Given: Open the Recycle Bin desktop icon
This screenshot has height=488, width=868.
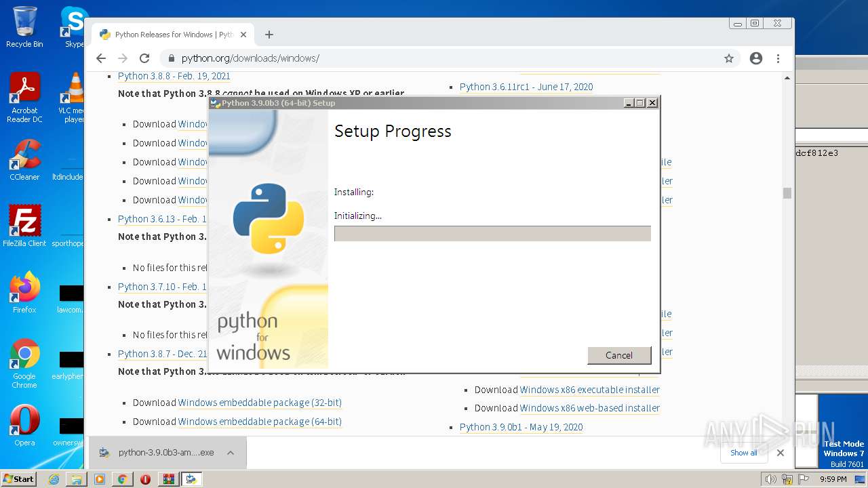Looking at the screenshot, I should [24, 28].
